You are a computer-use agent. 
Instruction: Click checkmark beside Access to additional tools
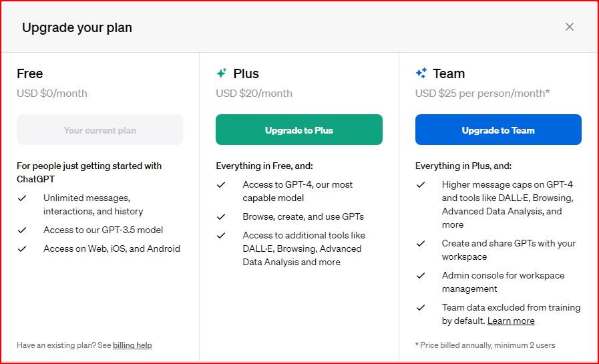pyautogui.click(x=221, y=235)
